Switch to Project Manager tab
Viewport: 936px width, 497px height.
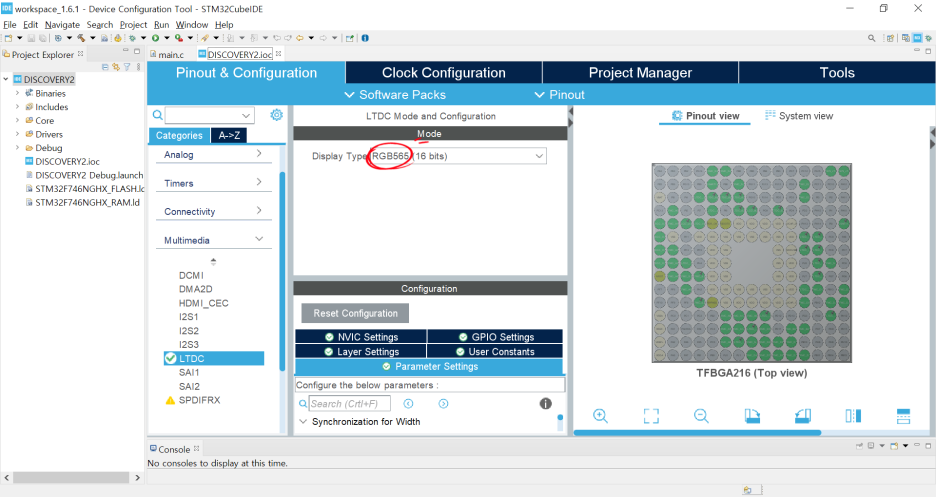(x=640, y=73)
